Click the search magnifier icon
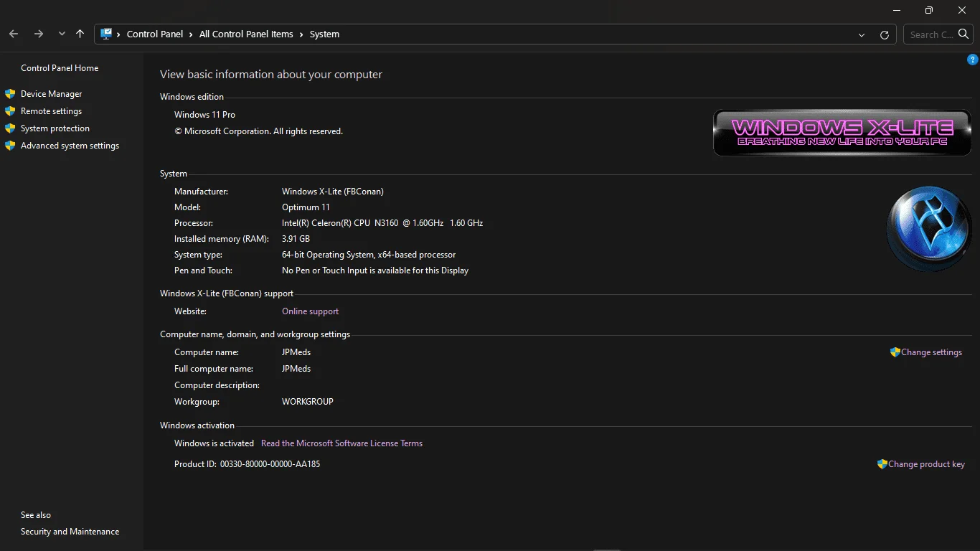This screenshot has width=980, height=551. 963,34
